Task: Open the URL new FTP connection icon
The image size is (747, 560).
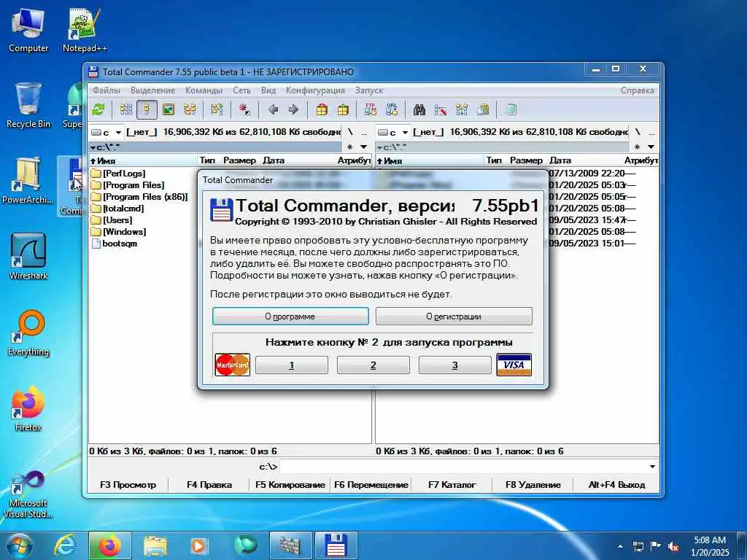Action: coord(392,110)
